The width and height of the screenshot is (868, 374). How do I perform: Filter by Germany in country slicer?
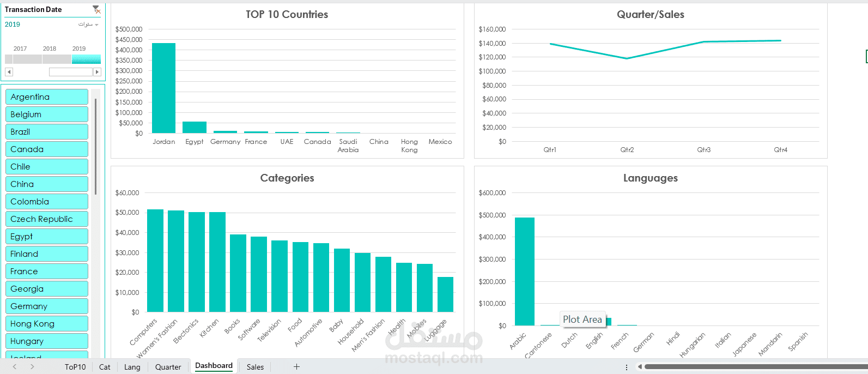pos(47,306)
